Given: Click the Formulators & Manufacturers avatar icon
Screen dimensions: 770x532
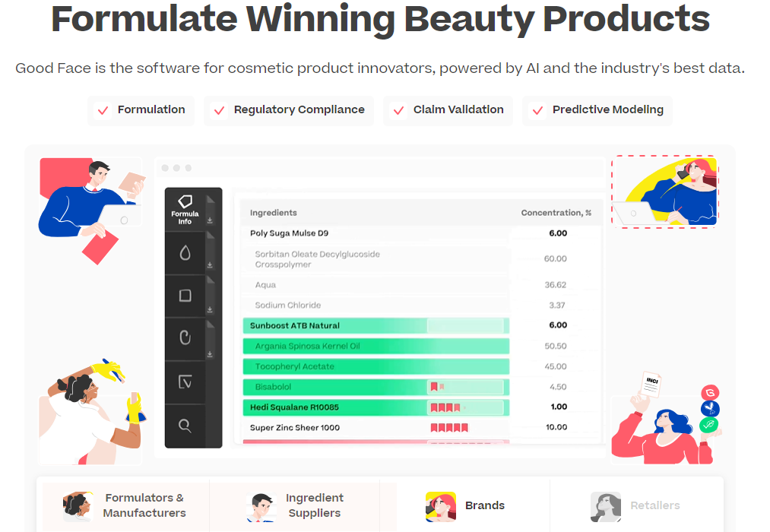Looking at the screenshot, I should point(78,506).
